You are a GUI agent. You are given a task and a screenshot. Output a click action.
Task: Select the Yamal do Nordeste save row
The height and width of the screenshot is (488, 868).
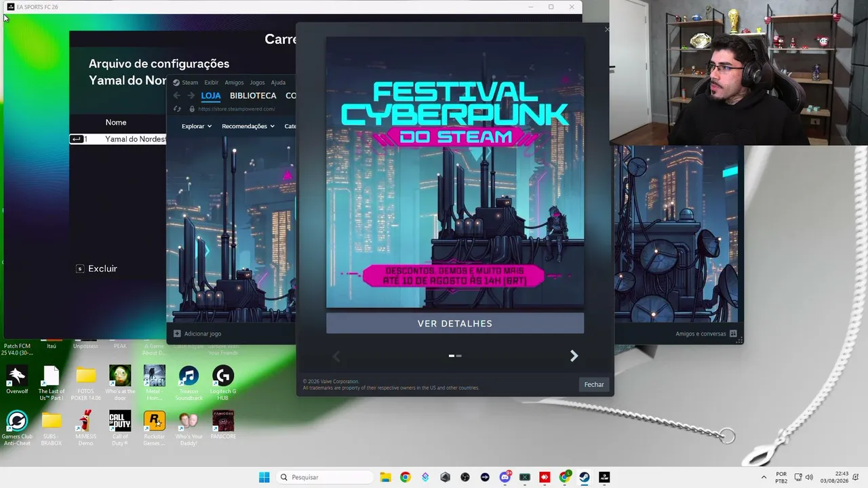tap(118, 139)
